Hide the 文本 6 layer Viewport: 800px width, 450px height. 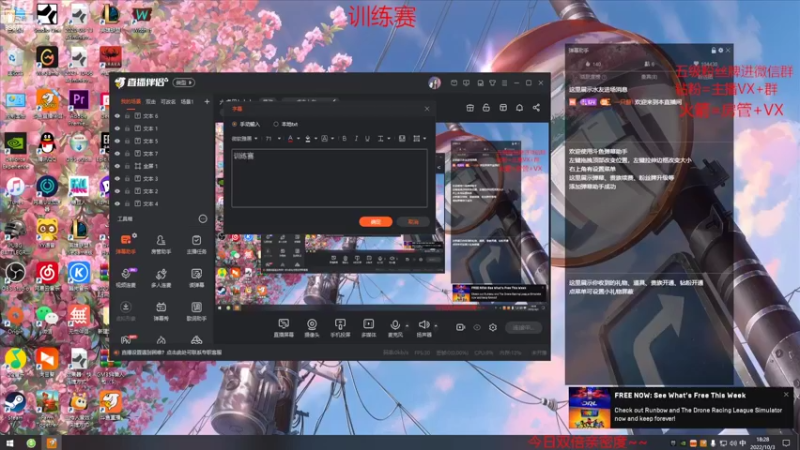point(117,116)
